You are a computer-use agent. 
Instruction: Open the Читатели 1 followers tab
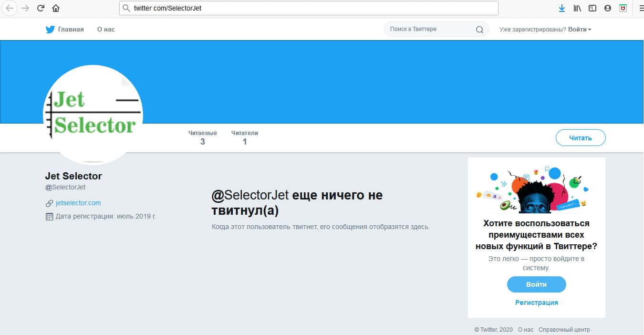tap(245, 138)
